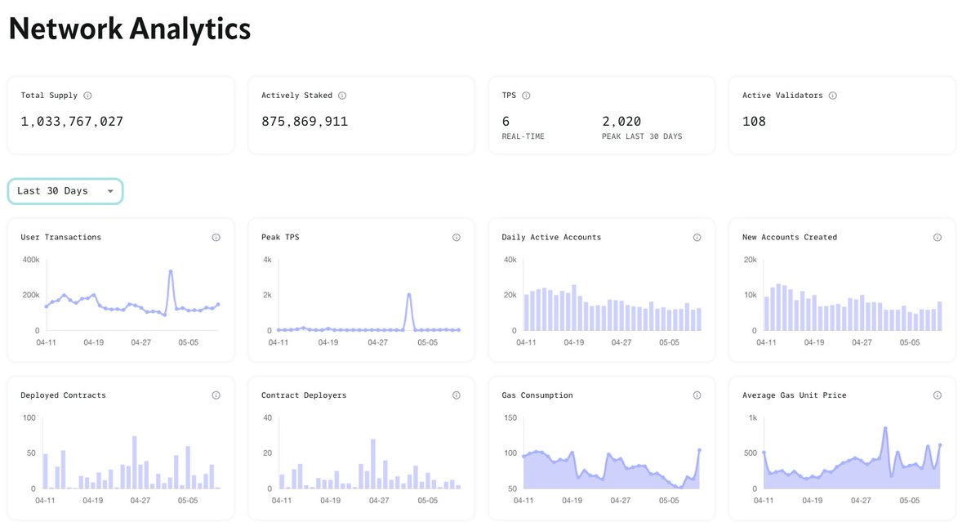Click the last data point in Gas Consumption chart
This screenshot has width=980, height=531.
point(699,449)
